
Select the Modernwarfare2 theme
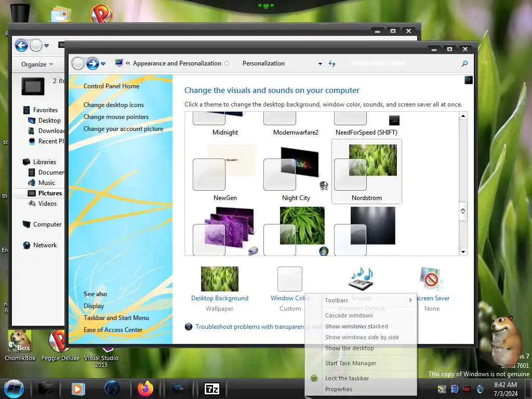(296, 124)
